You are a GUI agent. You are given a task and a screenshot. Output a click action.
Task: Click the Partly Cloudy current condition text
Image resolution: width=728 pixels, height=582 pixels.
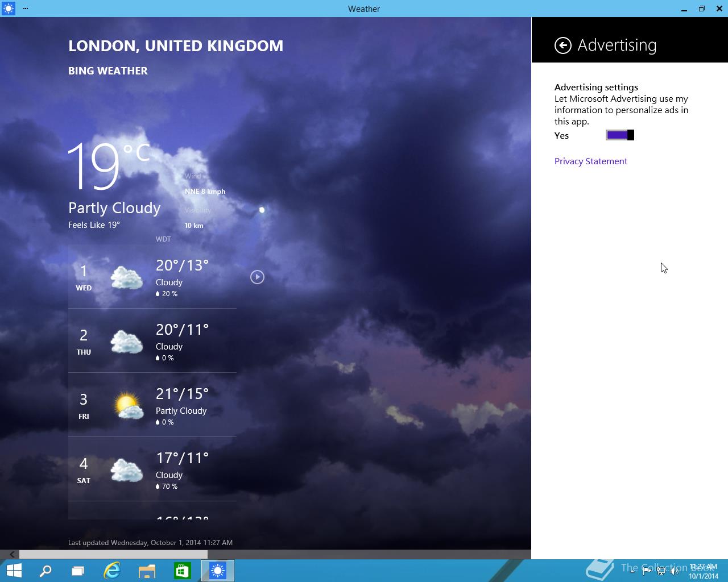tap(114, 208)
